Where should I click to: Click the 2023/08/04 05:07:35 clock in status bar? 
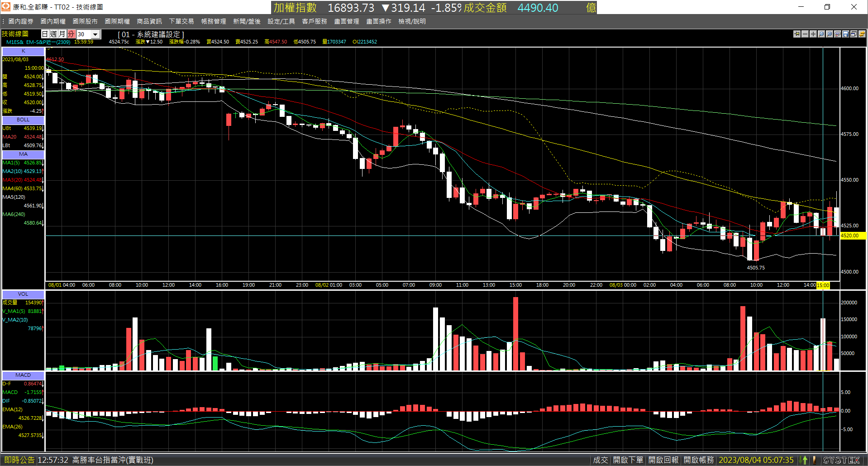tap(756, 460)
